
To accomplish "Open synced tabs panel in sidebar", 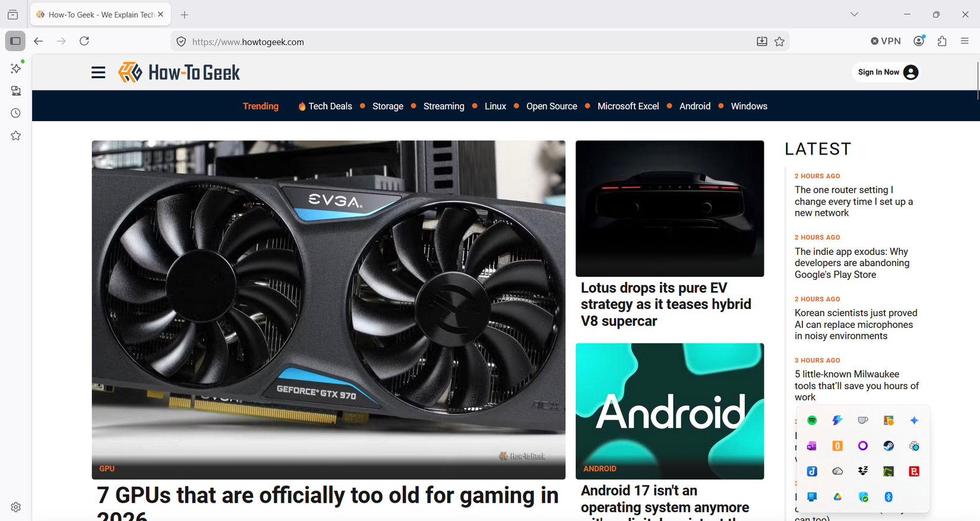I will click(16, 91).
